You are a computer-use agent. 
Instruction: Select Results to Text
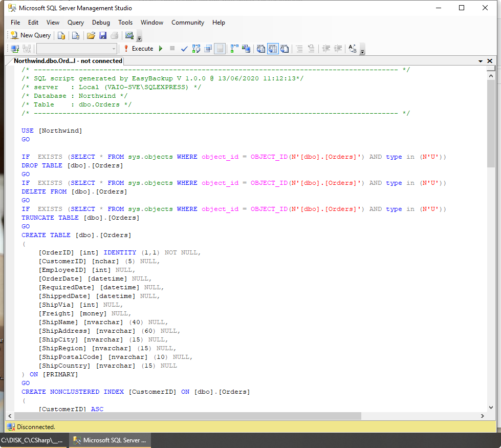260,49
